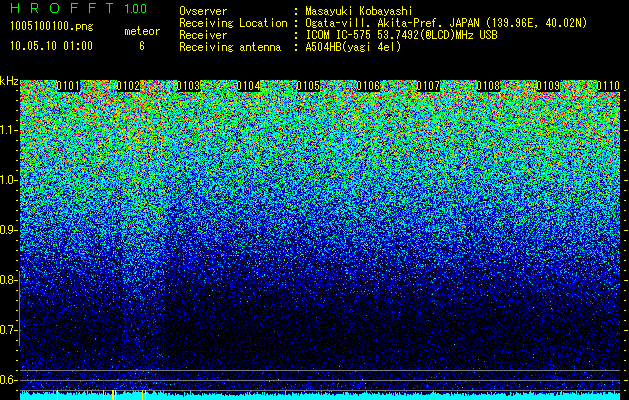This screenshot has width=629, height=400.
Task: Click the 0.6 frequency axis label
Action: click(x=9, y=380)
